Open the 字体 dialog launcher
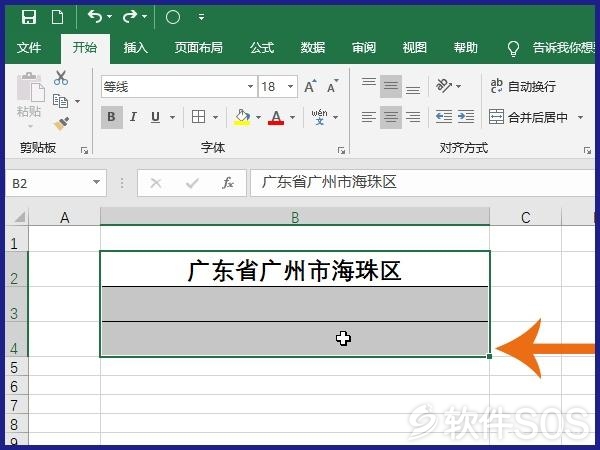Viewport: 600px width, 450px height. [x=341, y=150]
